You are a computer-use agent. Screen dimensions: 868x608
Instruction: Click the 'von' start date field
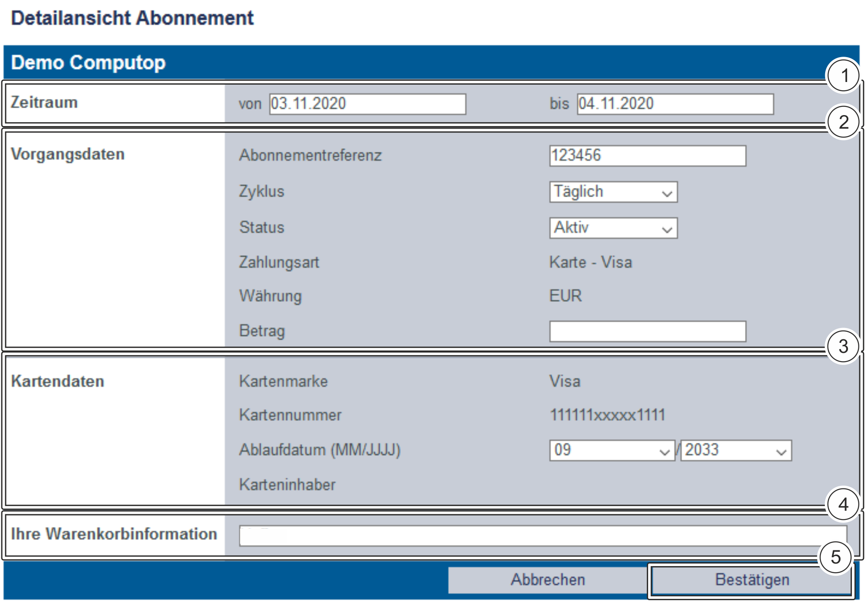click(367, 104)
